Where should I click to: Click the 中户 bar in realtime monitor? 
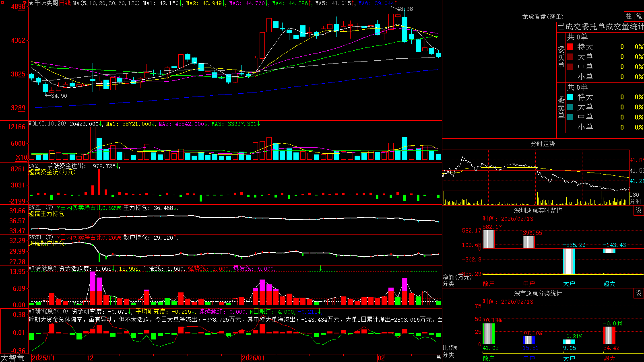point(528,242)
